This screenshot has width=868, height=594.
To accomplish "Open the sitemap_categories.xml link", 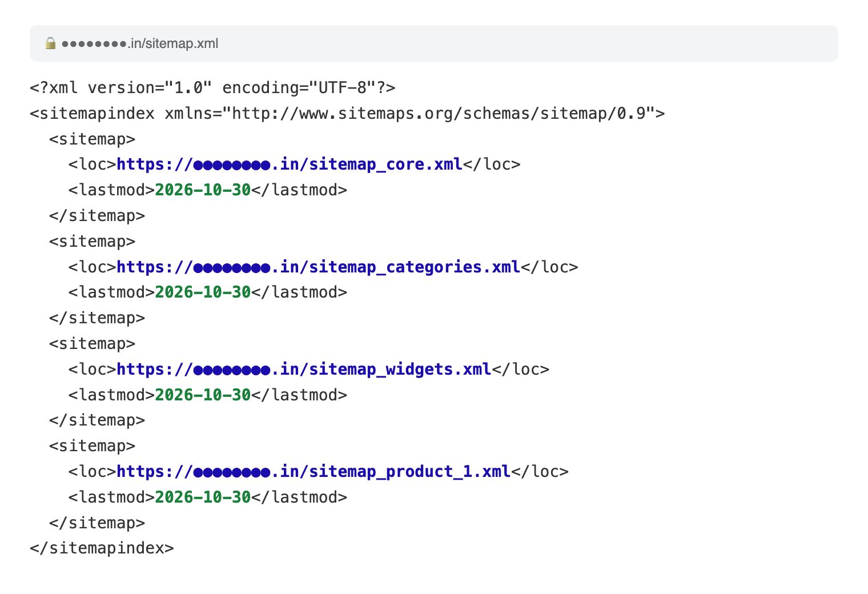I will point(318,267).
